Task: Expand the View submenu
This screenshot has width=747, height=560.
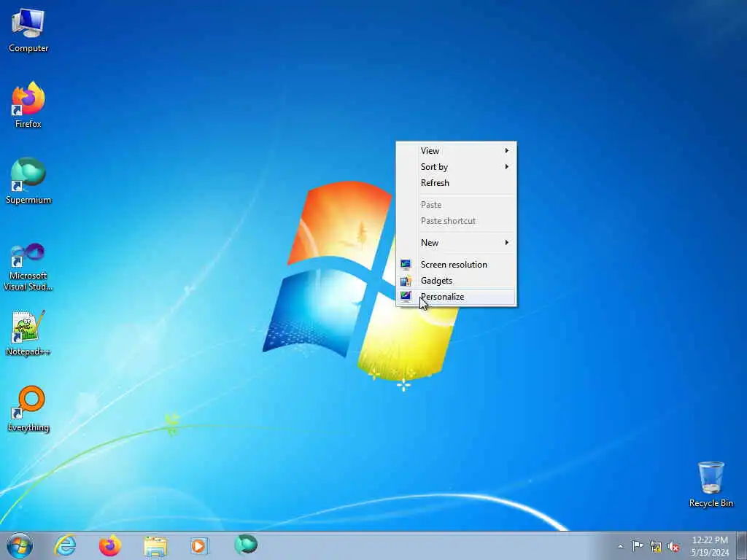Action: [457, 150]
